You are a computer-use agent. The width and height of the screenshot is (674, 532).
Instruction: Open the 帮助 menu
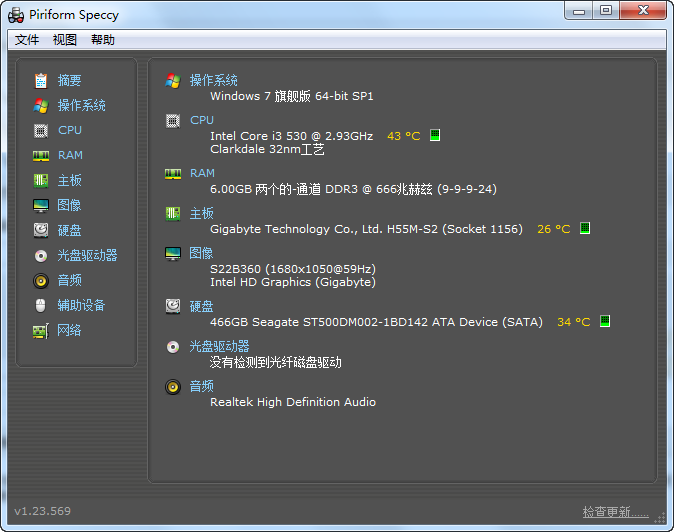click(103, 40)
